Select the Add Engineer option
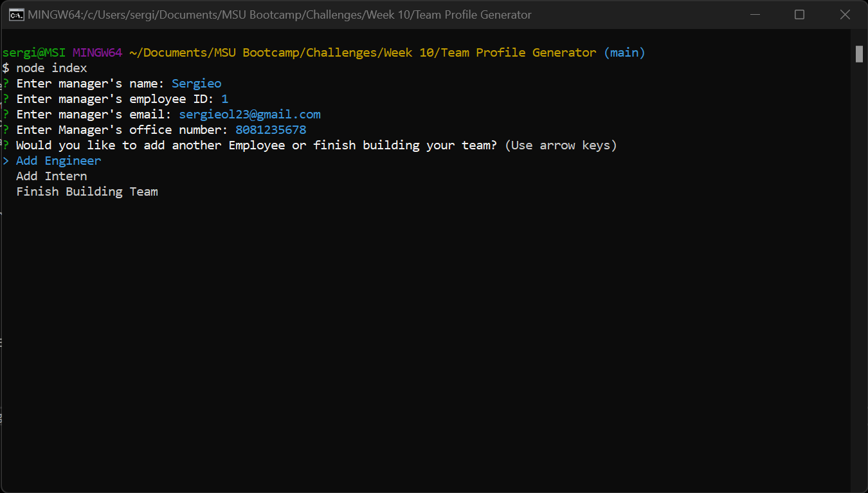The image size is (868, 493). (x=58, y=160)
